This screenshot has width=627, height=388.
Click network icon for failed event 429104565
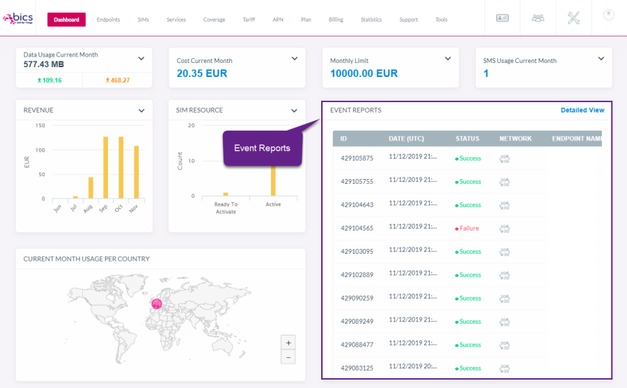click(x=504, y=229)
